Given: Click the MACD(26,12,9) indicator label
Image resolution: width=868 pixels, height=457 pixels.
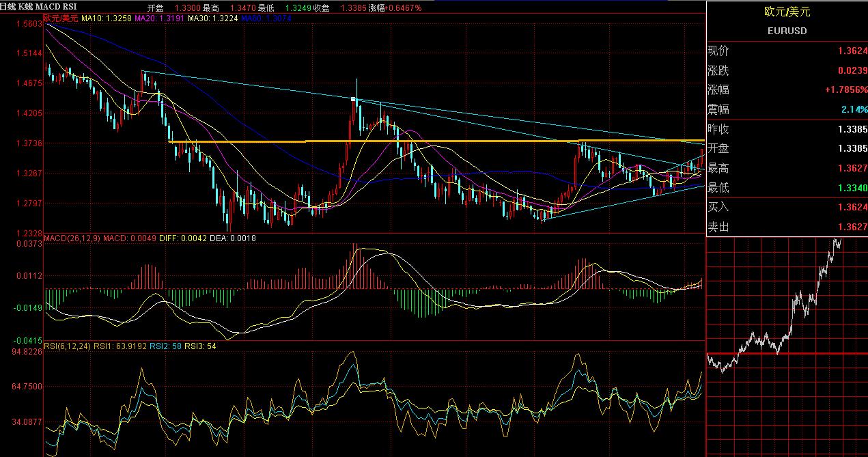Looking at the screenshot, I should pyautogui.click(x=72, y=238).
